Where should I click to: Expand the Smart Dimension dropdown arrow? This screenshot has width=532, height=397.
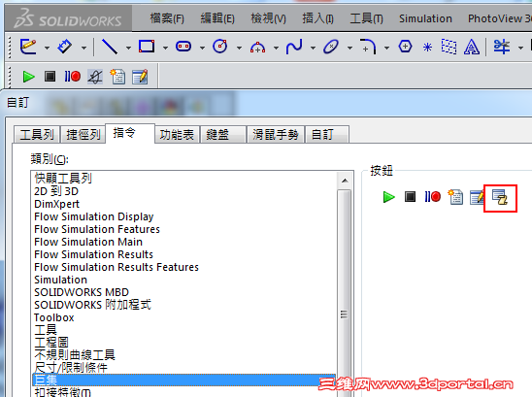pos(83,48)
